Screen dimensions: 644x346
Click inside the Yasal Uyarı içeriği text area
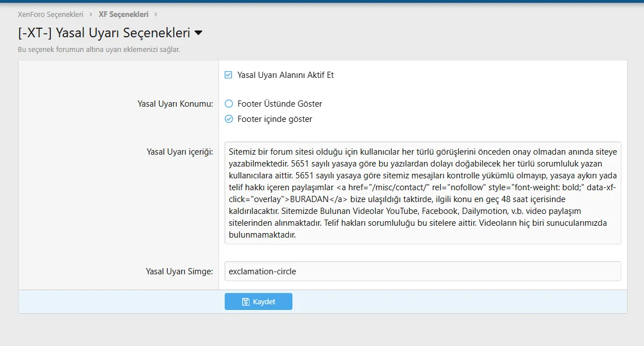click(x=422, y=192)
